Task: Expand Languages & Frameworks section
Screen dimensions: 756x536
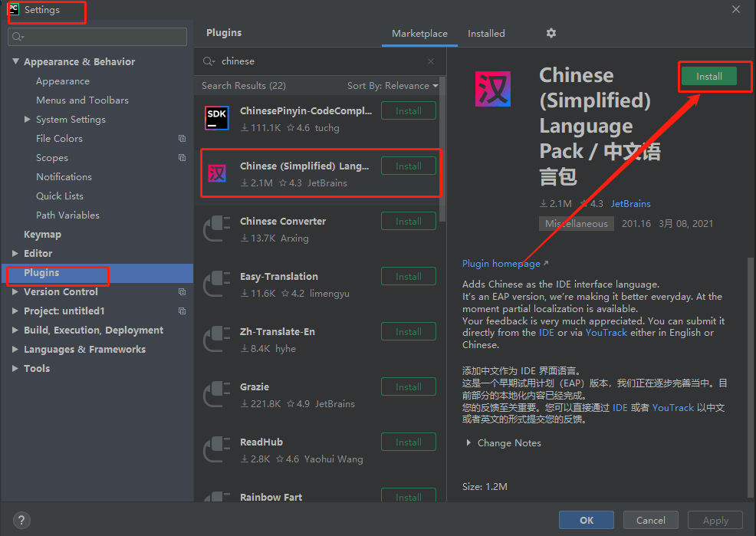Action: tap(15, 349)
